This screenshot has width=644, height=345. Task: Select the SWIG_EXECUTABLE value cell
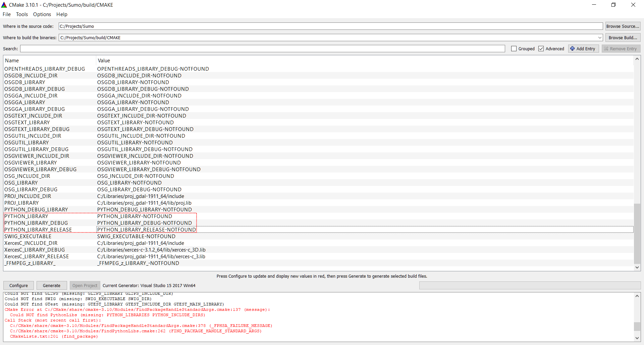[136, 236]
